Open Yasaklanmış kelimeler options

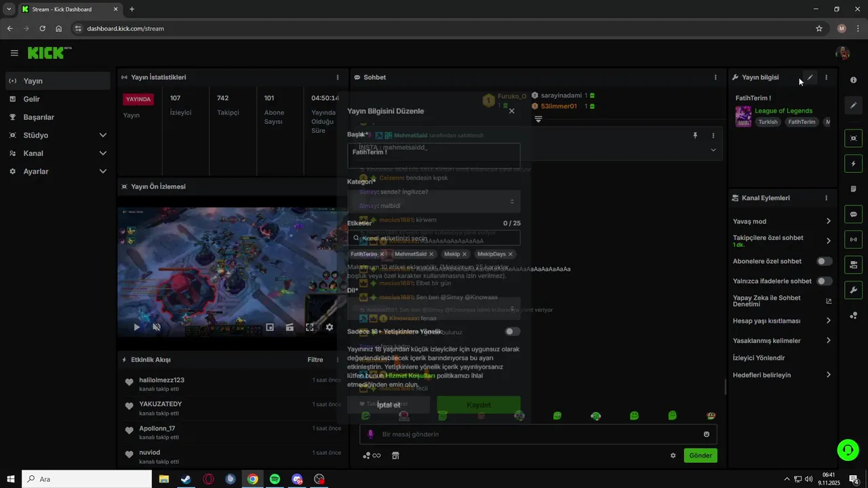click(782, 340)
